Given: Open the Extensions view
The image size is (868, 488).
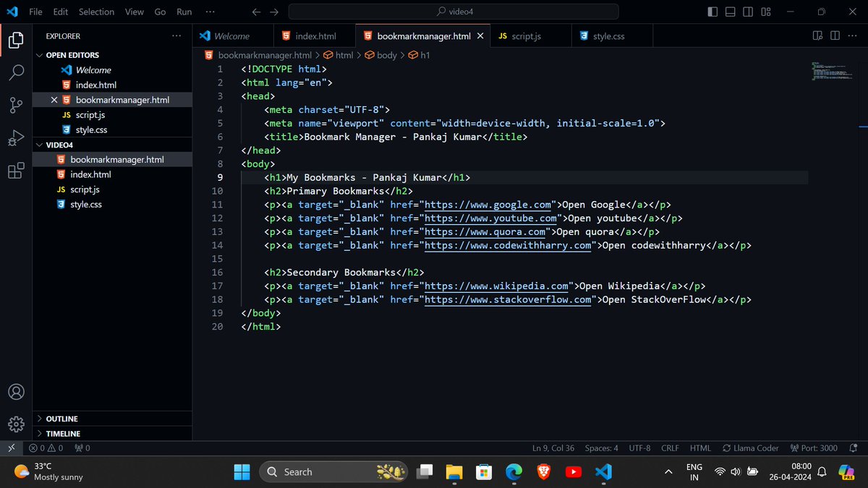Looking at the screenshot, I should 16,171.
